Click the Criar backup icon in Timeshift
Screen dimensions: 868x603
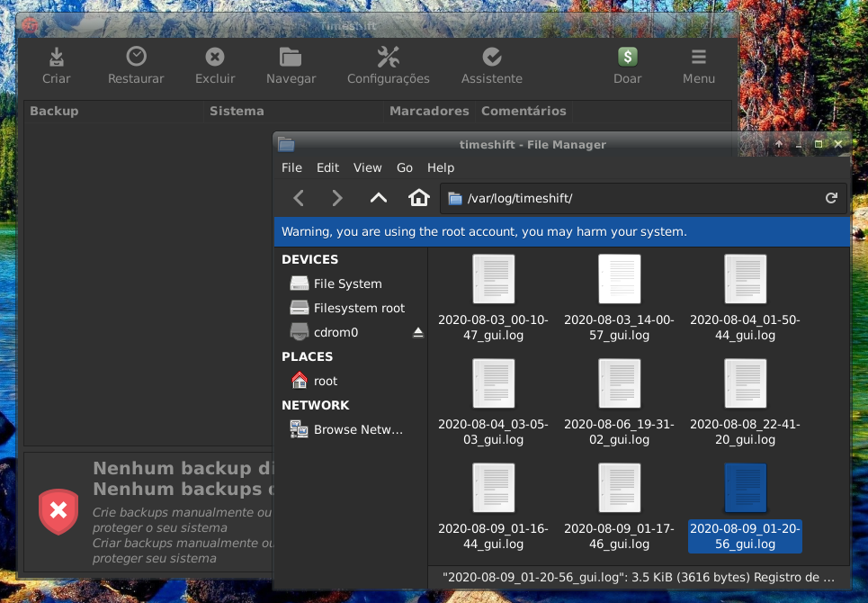point(57,57)
